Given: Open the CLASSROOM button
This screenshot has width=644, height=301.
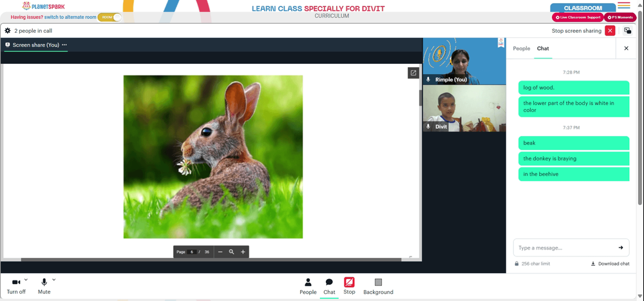Looking at the screenshot, I should (583, 8).
